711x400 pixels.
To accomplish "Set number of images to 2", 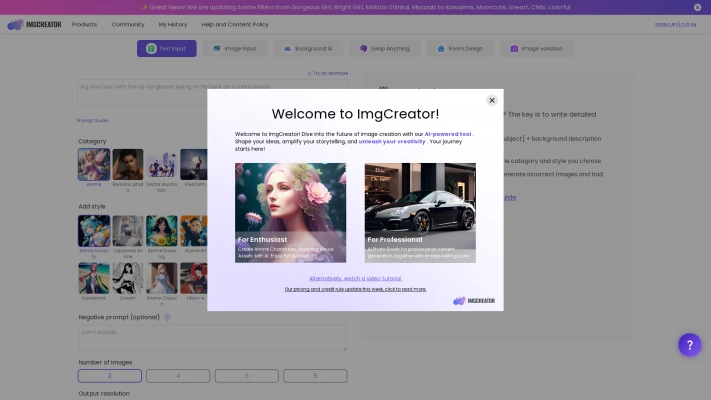I will pyautogui.click(x=110, y=376).
